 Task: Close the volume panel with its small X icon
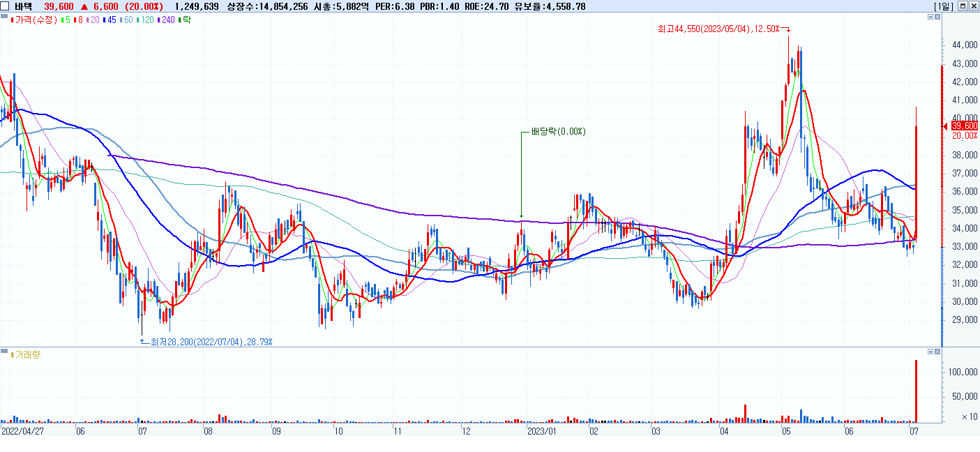[938, 350]
